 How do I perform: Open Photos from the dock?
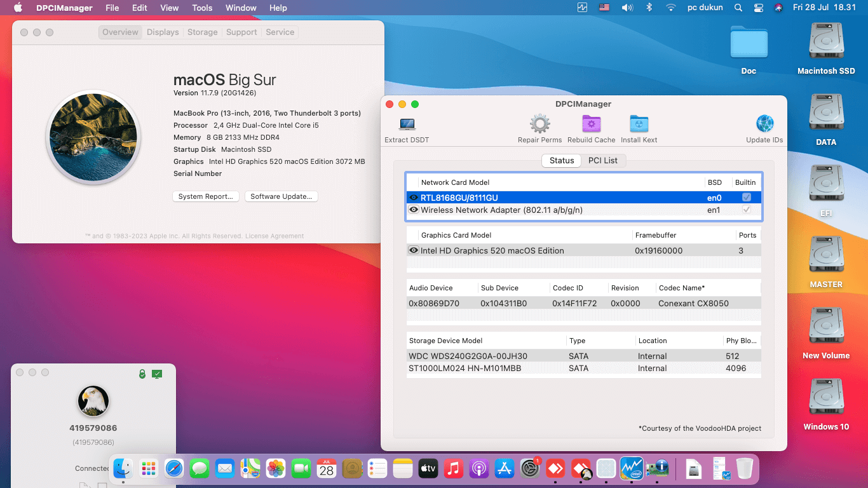click(x=276, y=469)
